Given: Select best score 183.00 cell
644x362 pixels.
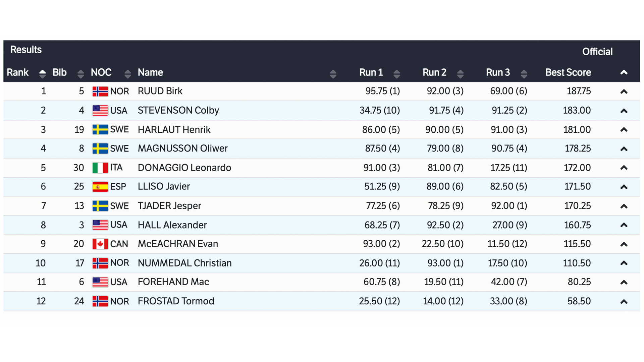Looking at the screenshot, I should click(x=577, y=110).
